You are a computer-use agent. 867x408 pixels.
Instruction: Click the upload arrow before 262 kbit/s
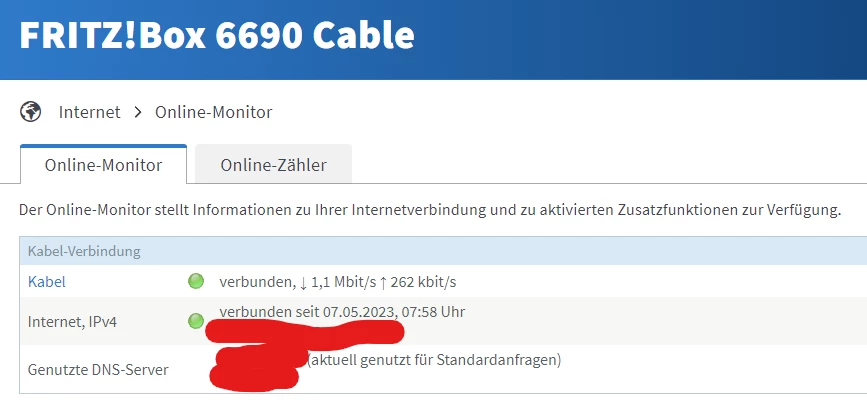click(382, 282)
